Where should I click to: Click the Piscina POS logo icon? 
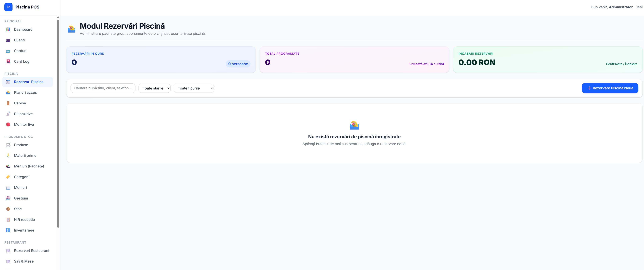click(8, 7)
